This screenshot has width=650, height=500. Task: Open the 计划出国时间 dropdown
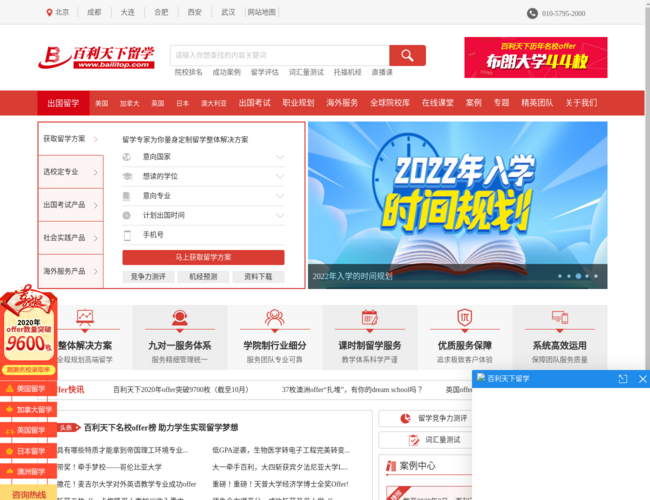203,215
